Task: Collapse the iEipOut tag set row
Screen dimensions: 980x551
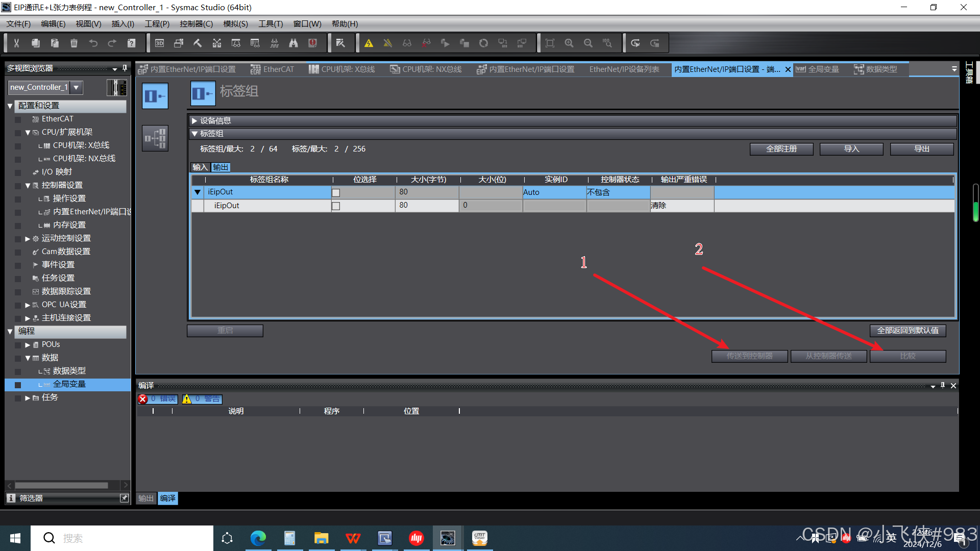Action: pos(198,192)
